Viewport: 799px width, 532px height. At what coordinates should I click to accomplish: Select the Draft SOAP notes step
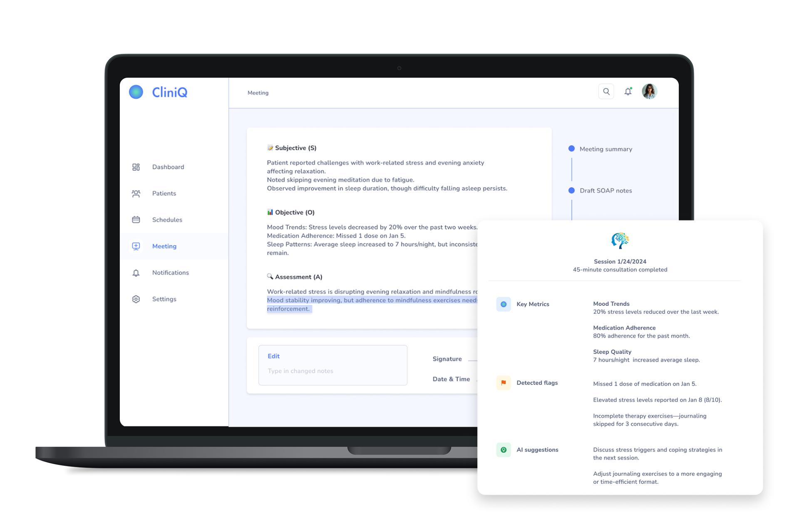click(x=605, y=191)
